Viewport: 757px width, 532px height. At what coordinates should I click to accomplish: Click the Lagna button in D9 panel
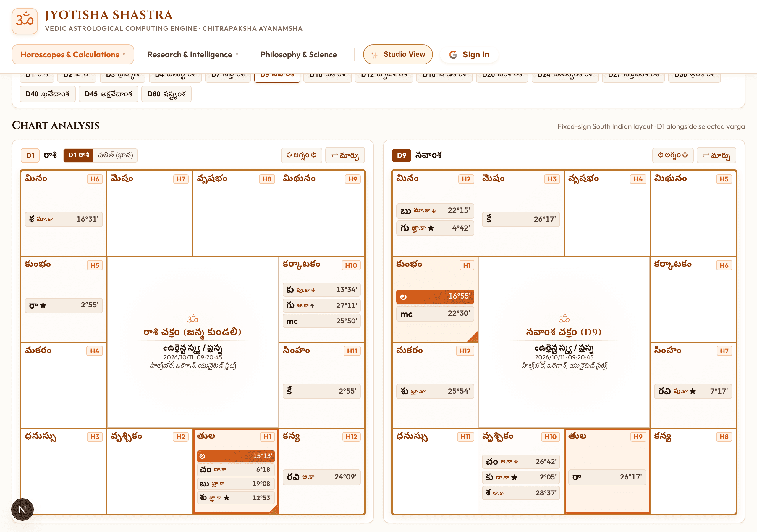point(673,155)
